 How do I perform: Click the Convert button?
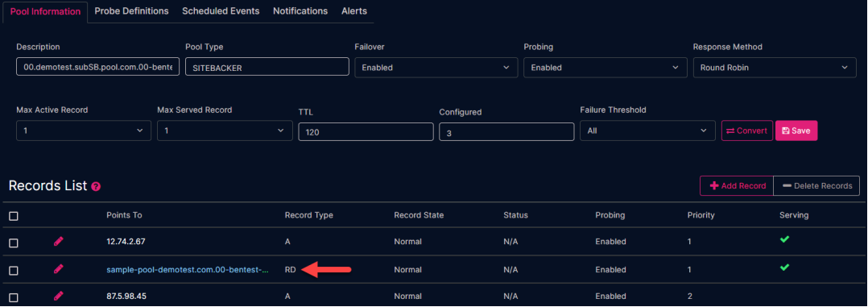click(746, 131)
